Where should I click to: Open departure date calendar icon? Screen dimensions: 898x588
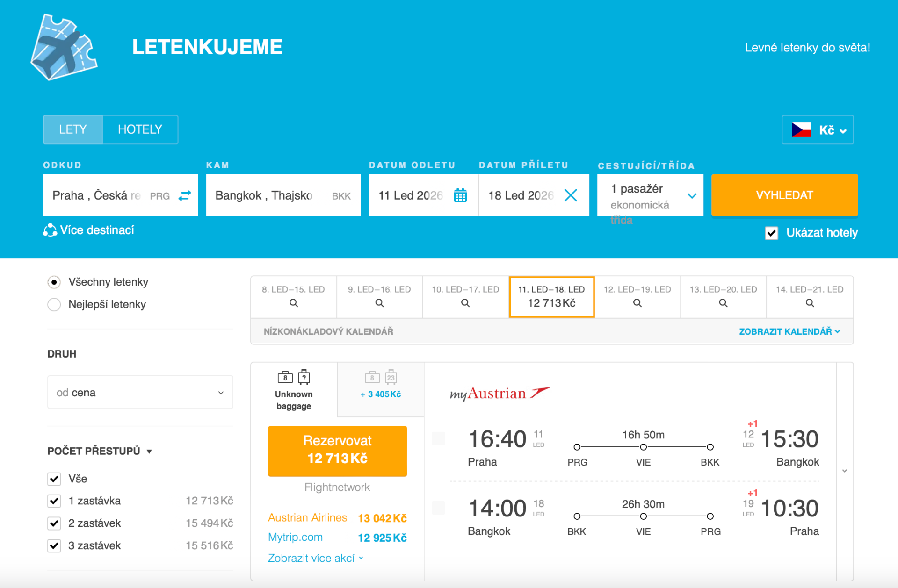tap(460, 195)
